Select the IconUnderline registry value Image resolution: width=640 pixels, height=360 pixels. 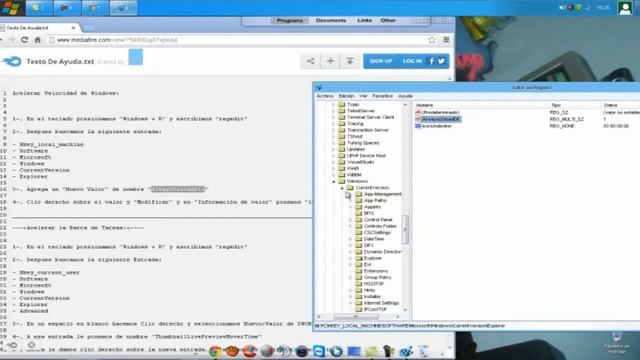click(x=437, y=126)
